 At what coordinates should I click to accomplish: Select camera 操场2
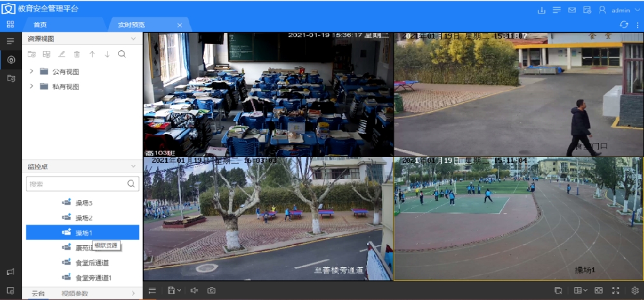click(x=82, y=218)
